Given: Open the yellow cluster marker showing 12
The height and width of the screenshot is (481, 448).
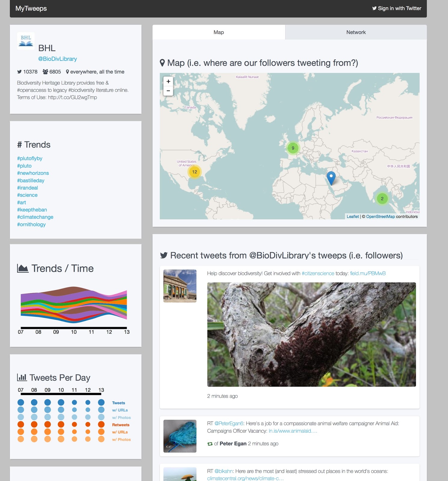Looking at the screenshot, I should pyautogui.click(x=194, y=172).
